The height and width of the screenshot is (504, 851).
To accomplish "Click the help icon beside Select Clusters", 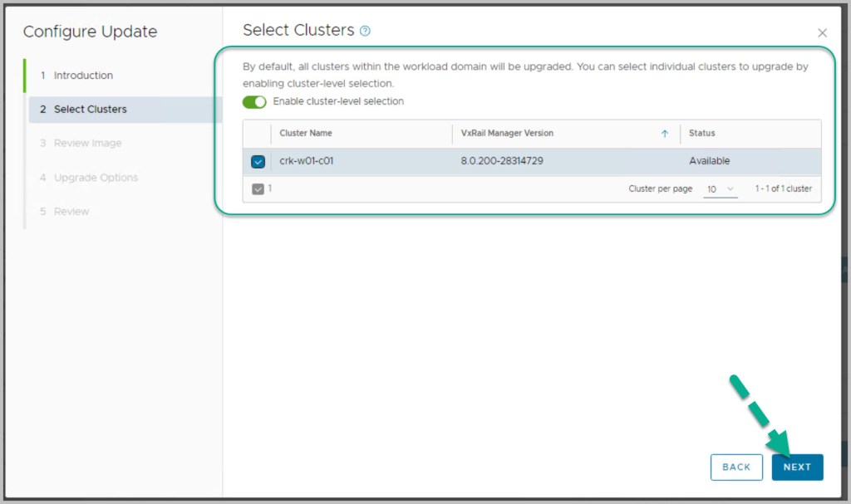I will tap(365, 31).
